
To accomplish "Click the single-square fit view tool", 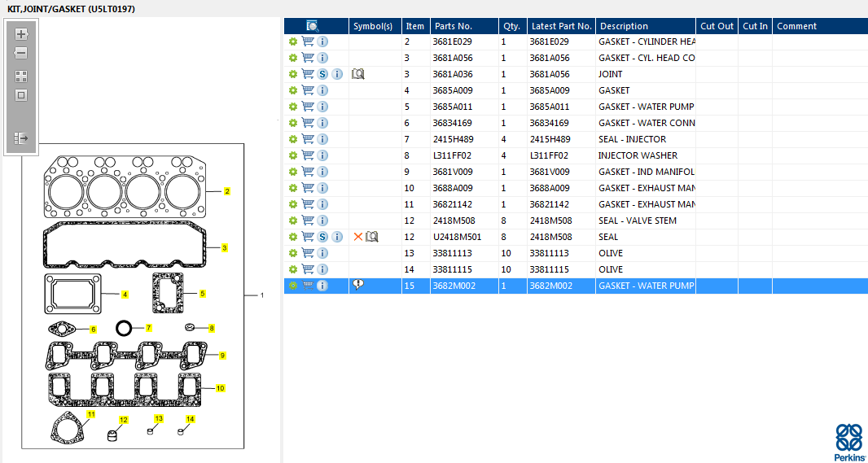I will click(21, 95).
